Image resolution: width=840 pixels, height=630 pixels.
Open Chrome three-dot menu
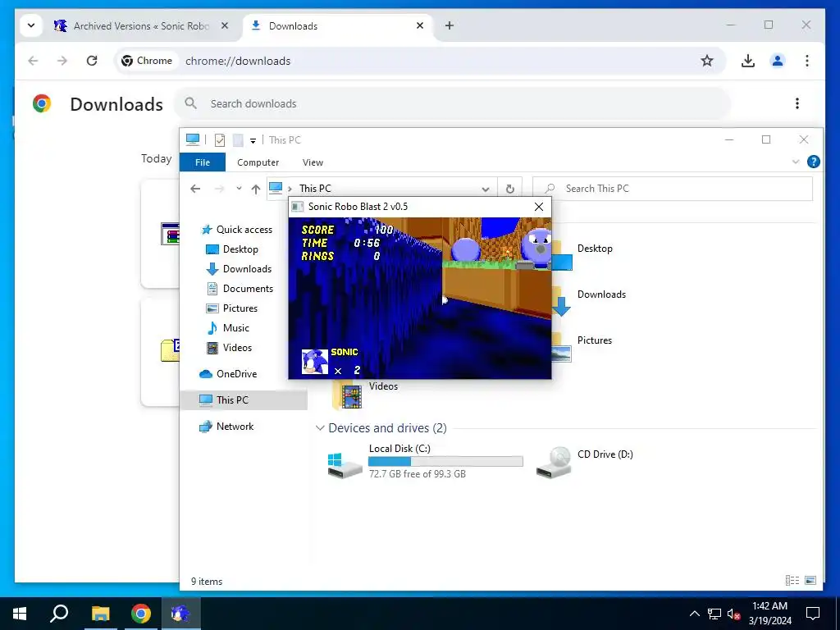pyautogui.click(x=807, y=61)
